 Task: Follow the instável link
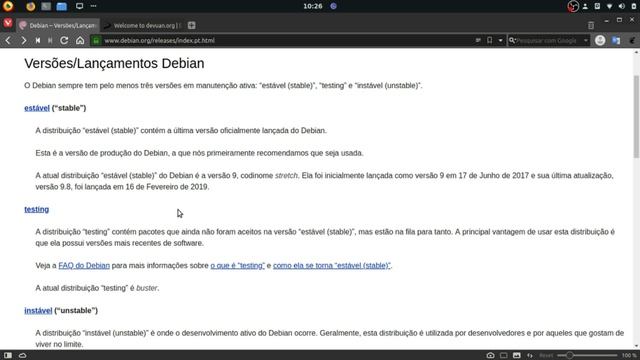point(38,311)
